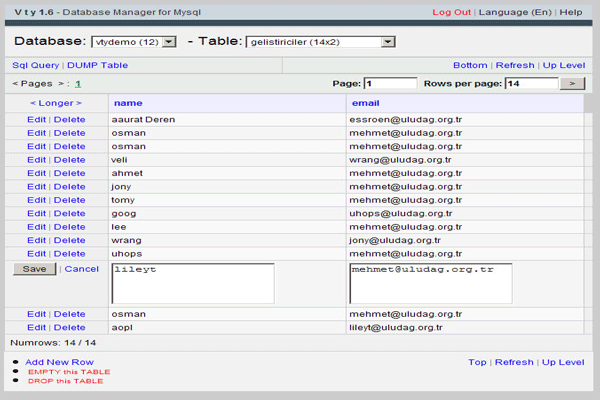Screen dimensions: 600x400
Task: Open the Sql Query link
Action: 36,64
